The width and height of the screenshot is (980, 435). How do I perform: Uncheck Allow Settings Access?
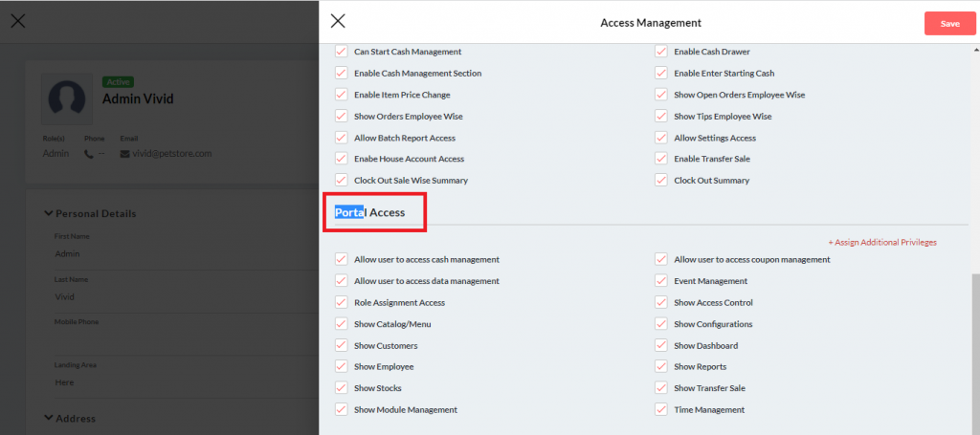[661, 138]
